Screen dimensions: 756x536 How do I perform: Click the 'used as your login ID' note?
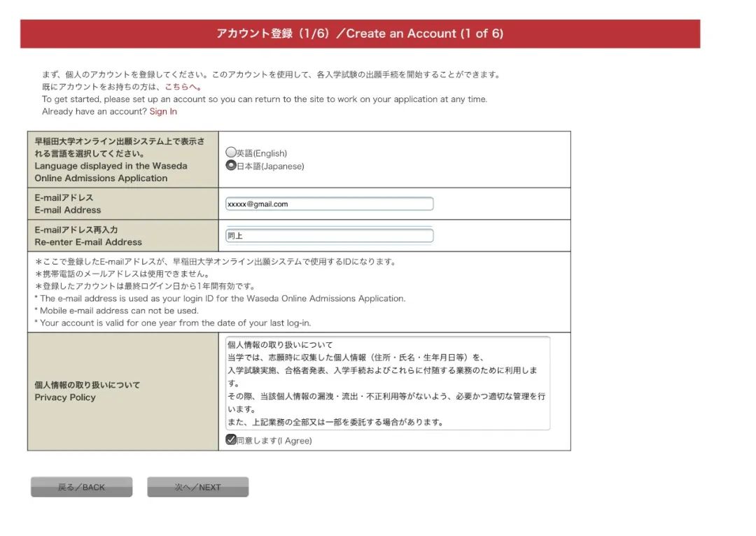tap(220, 299)
